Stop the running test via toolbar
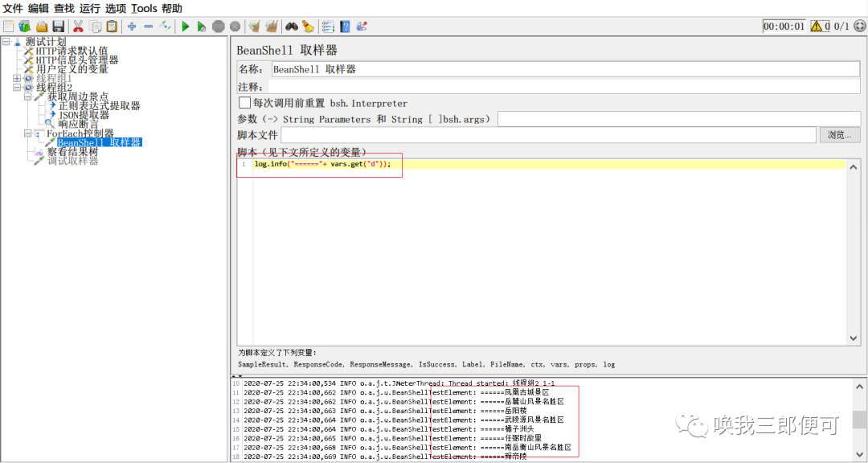Image resolution: width=868 pixels, height=463 pixels. pyautogui.click(x=219, y=26)
